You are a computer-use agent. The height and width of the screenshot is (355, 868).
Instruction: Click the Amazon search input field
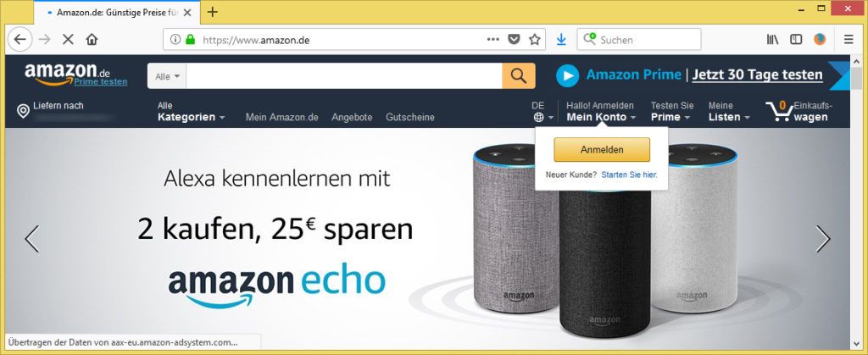coord(344,76)
